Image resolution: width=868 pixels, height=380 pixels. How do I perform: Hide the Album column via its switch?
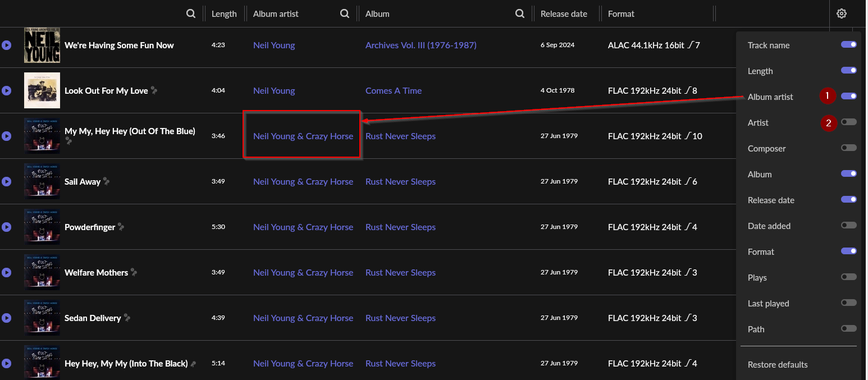[x=849, y=174]
